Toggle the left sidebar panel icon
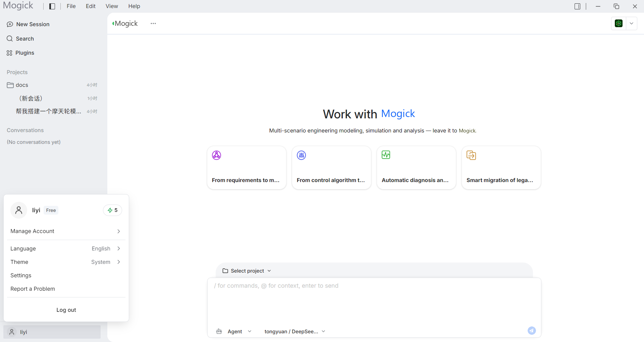This screenshot has width=644, height=342. [x=52, y=6]
